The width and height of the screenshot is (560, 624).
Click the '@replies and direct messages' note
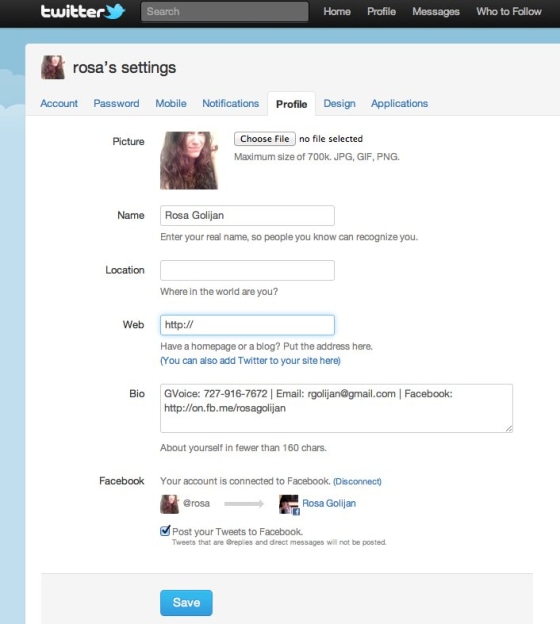(x=279, y=542)
